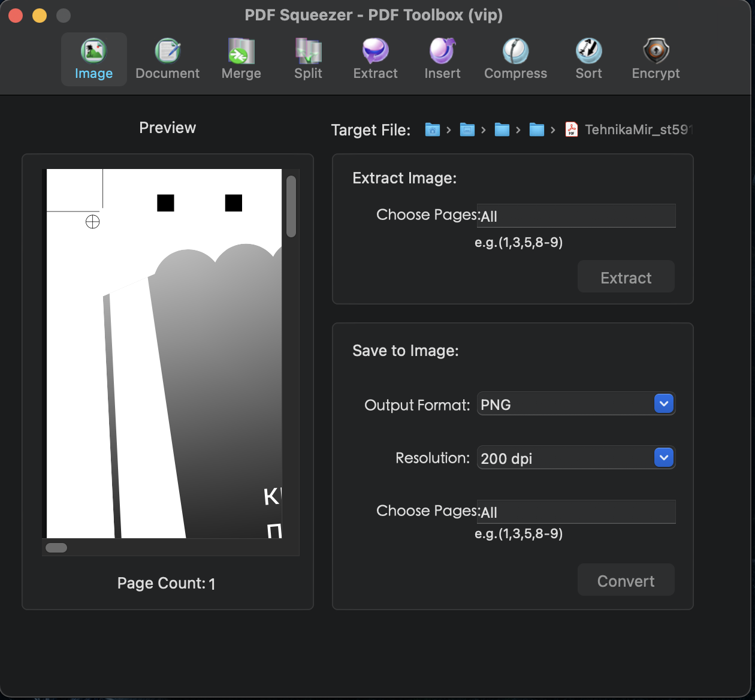Click the Extract button
755x700 pixels.
point(626,277)
